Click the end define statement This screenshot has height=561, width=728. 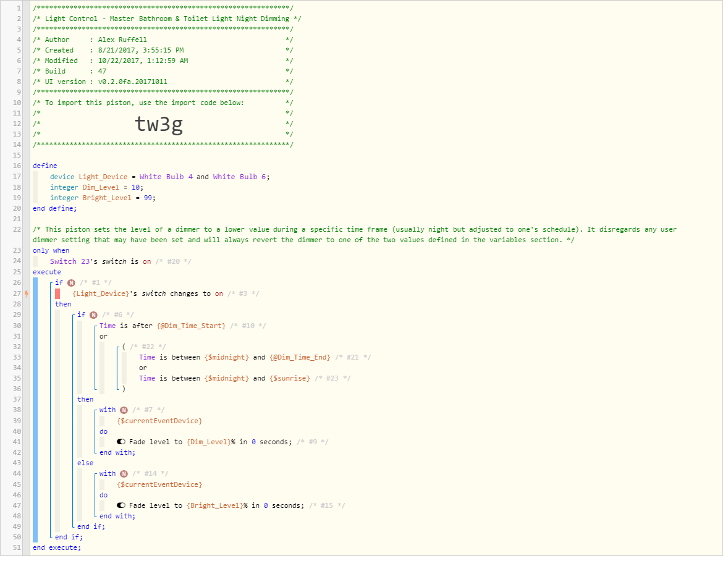55,208
